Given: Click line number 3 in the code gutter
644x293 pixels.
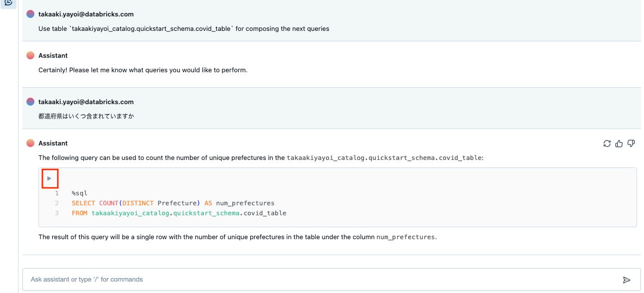Looking at the screenshot, I should (57, 213).
